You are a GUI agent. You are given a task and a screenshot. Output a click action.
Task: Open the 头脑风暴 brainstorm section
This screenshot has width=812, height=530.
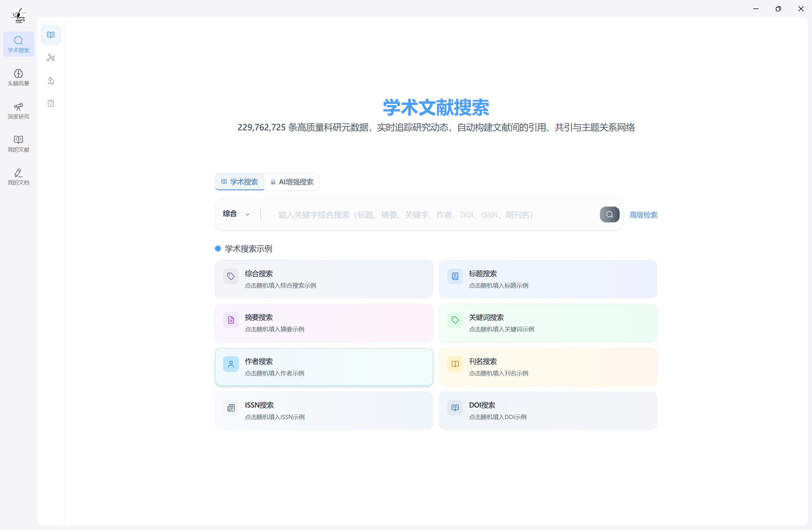(18, 78)
